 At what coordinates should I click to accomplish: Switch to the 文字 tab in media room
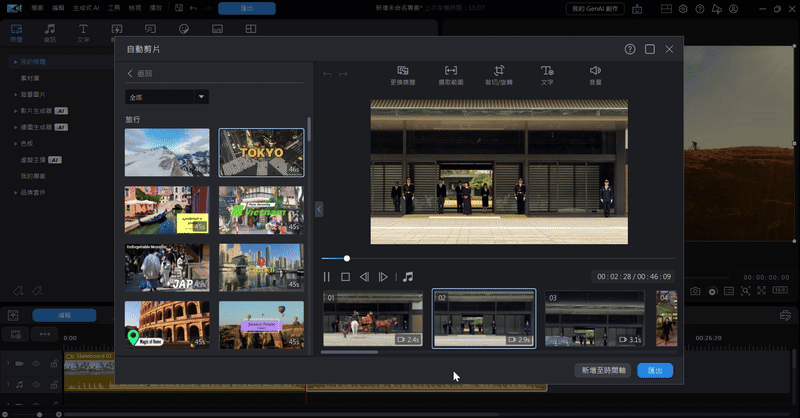point(83,33)
